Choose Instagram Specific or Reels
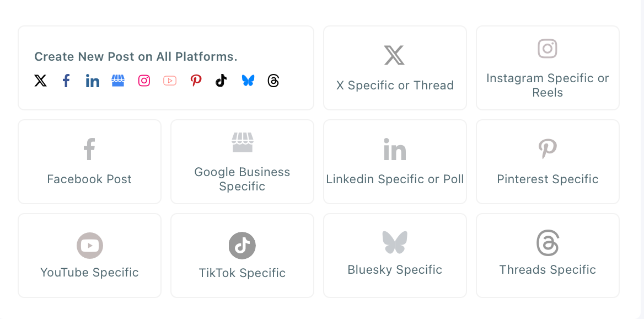 tap(548, 68)
